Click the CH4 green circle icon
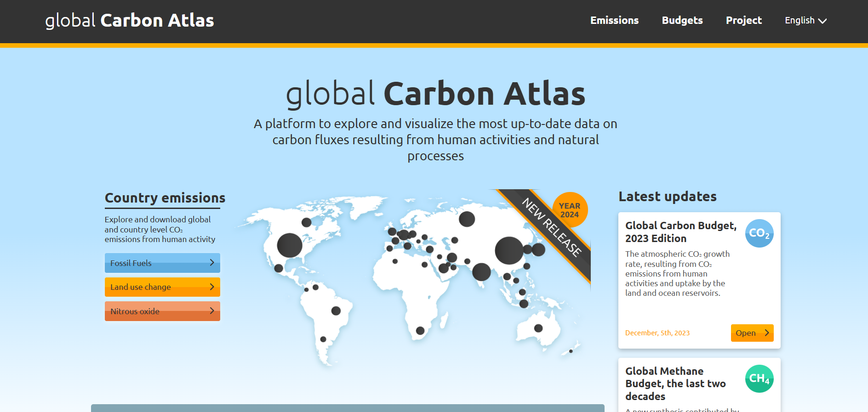This screenshot has height=412, width=868. coord(759,378)
